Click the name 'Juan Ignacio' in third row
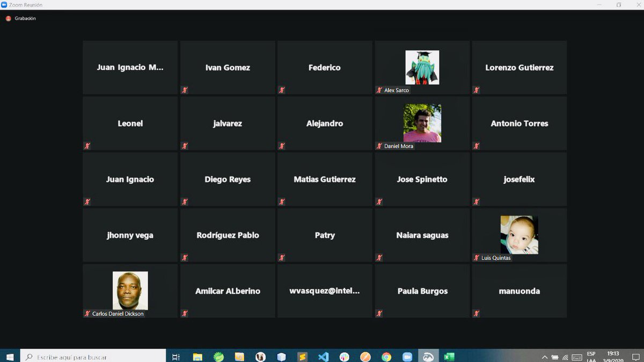 (130, 179)
